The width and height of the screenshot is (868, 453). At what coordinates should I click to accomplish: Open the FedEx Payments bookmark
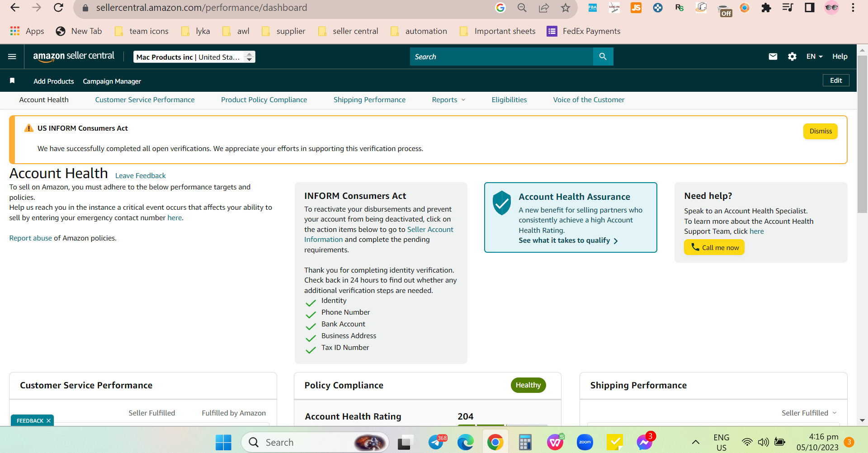[x=584, y=31]
